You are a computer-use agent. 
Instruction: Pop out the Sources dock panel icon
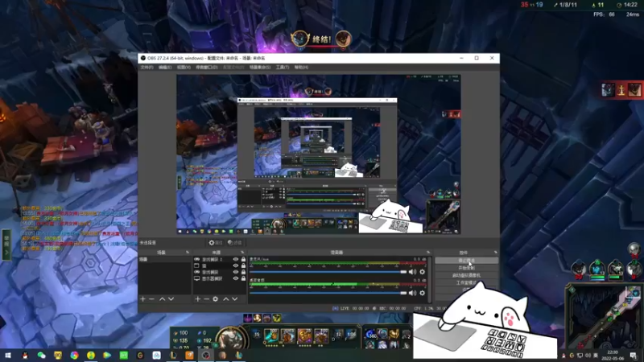[x=242, y=253]
